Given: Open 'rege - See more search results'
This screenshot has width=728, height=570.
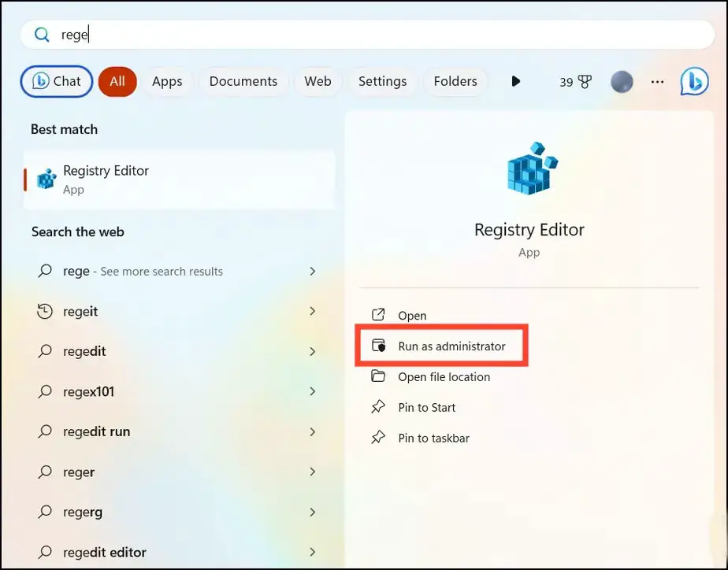Looking at the screenshot, I should point(143,272).
